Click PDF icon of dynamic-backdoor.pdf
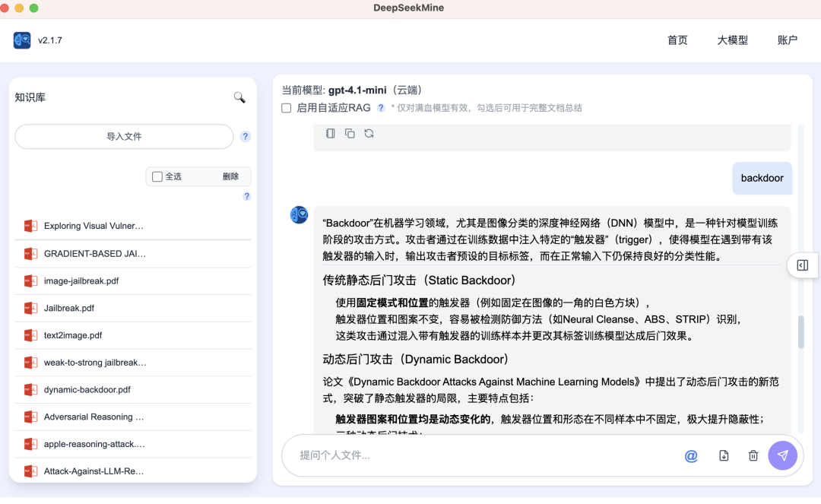Viewport: 821px width, 504px height. [x=30, y=390]
